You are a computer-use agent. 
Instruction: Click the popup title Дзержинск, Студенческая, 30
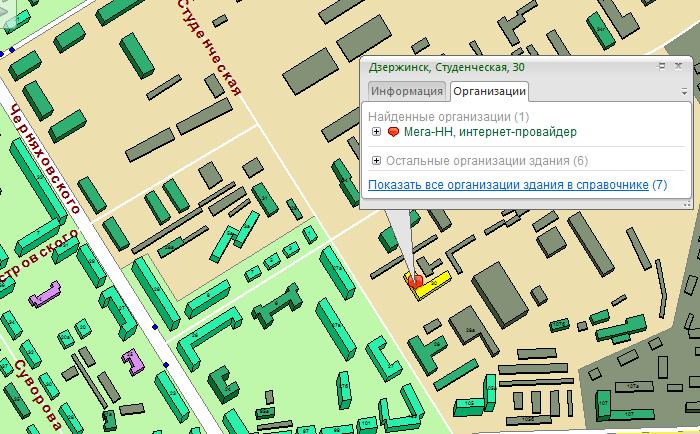(x=446, y=67)
